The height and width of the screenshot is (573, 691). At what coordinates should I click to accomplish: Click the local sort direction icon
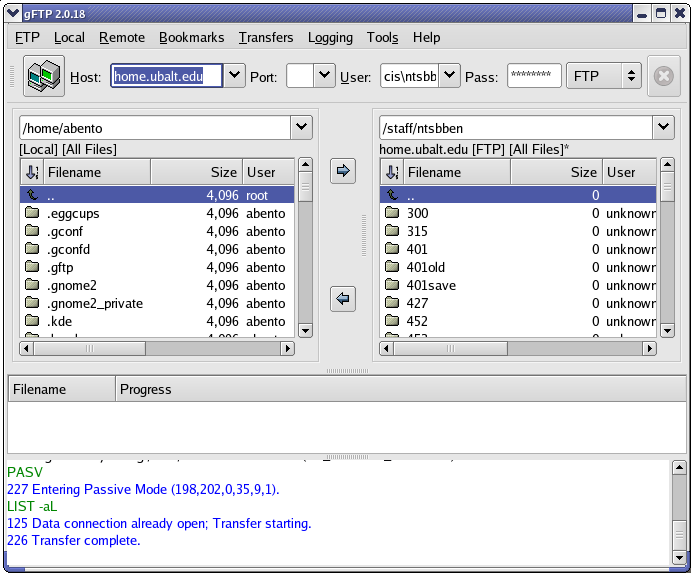[x=32, y=172]
